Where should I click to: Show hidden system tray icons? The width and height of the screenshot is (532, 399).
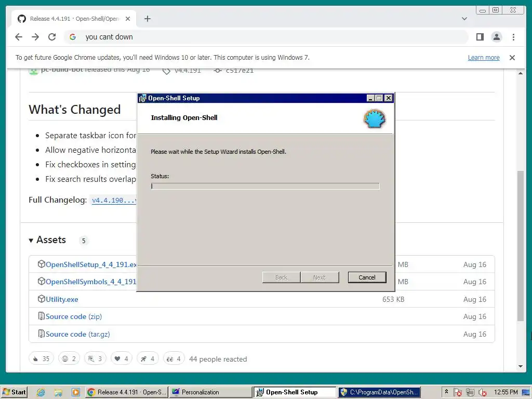[x=446, y=392]
